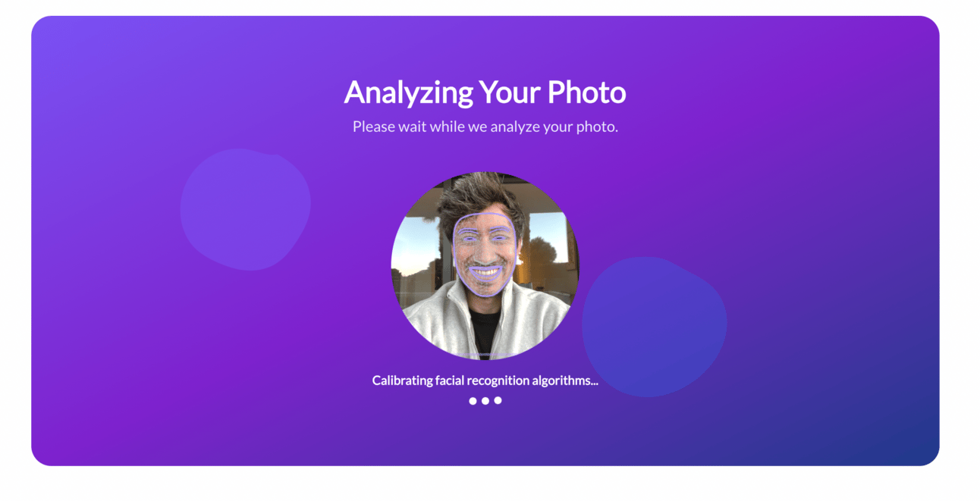Click the Analyzing Your Photo heading
Viewport: 980px width, 501px height.
tap(485, 92)
